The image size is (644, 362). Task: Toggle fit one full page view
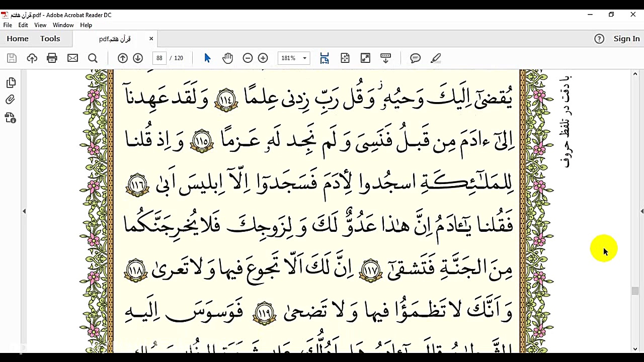coord(345,58)
